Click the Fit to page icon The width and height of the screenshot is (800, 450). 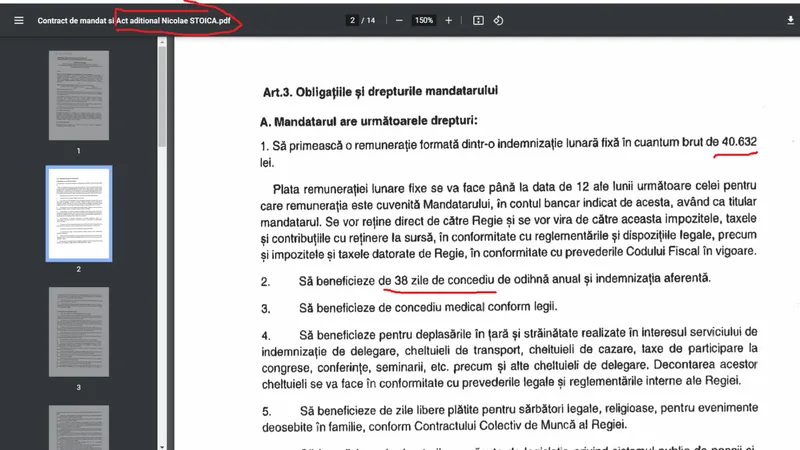[478, 20]
